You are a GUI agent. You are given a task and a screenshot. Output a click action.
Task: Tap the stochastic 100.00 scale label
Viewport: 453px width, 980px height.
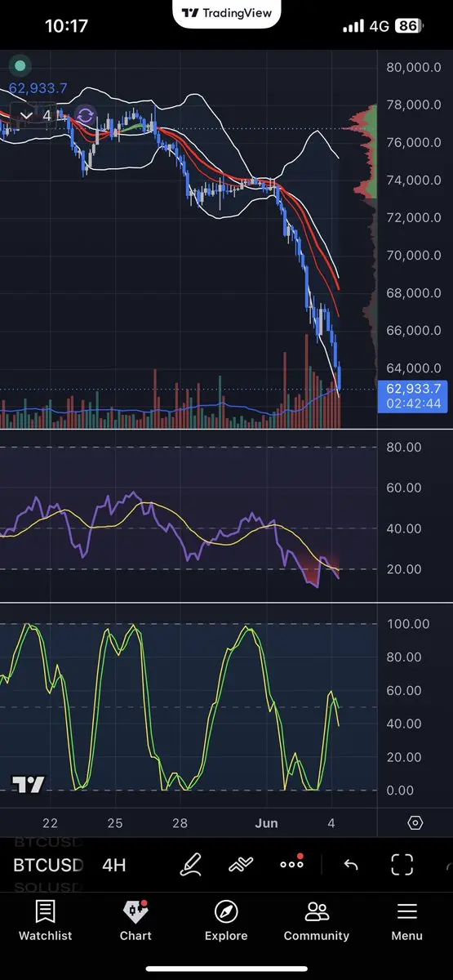pyautogui.click(x=407, y=624)
